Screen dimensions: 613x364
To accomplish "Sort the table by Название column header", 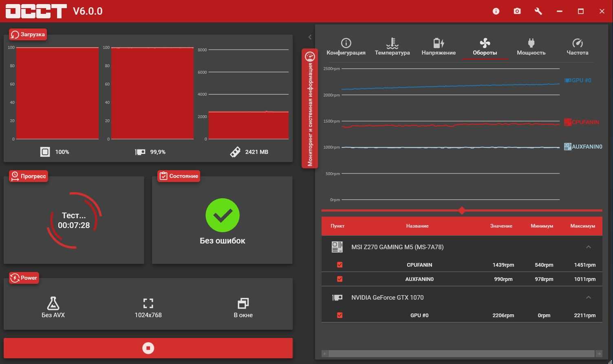I will (417, 226).
